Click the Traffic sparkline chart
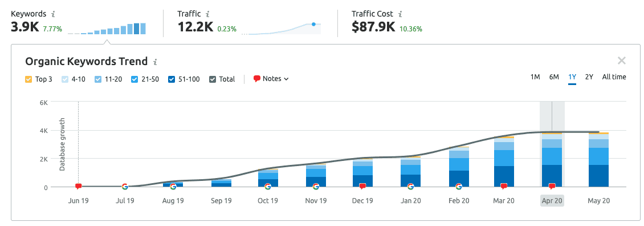The width and height of the screenshot is (644, 226). click(282, 29)
